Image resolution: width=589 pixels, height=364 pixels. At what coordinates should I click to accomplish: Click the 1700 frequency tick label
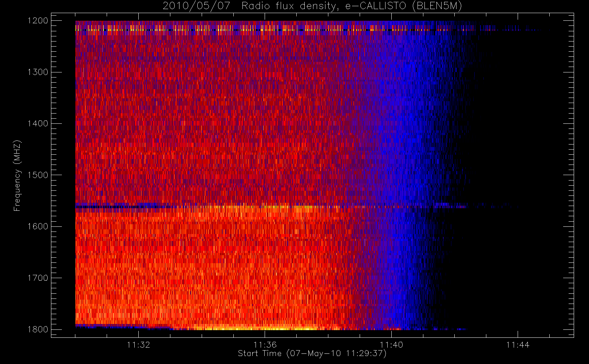click(38, 278)
